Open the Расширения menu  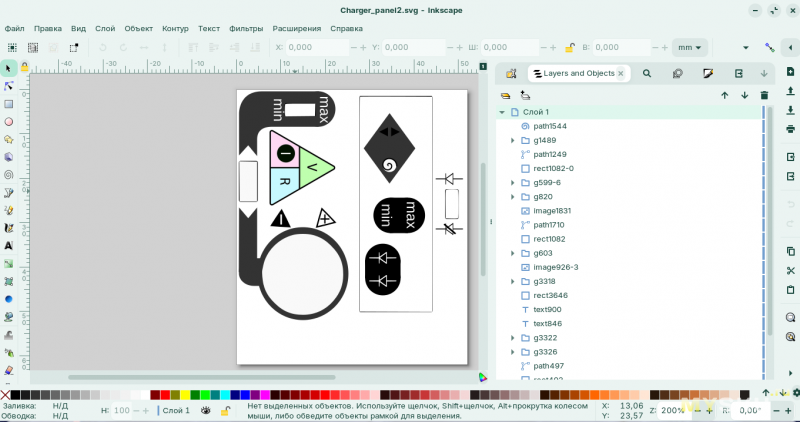click(x=296, y=28)
